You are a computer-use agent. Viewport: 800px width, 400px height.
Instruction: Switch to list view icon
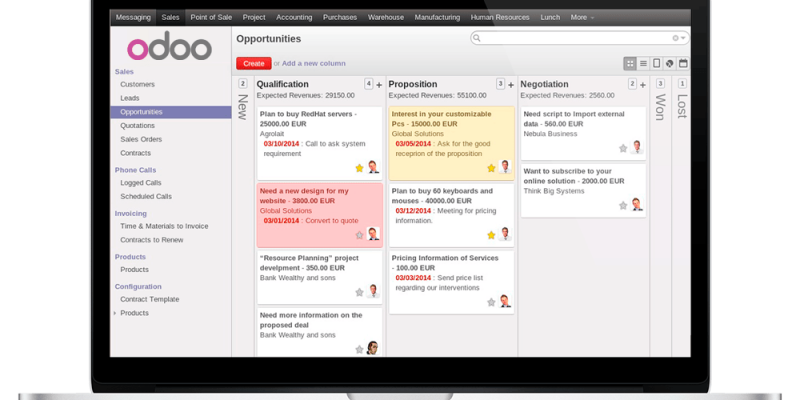[643, 63]
